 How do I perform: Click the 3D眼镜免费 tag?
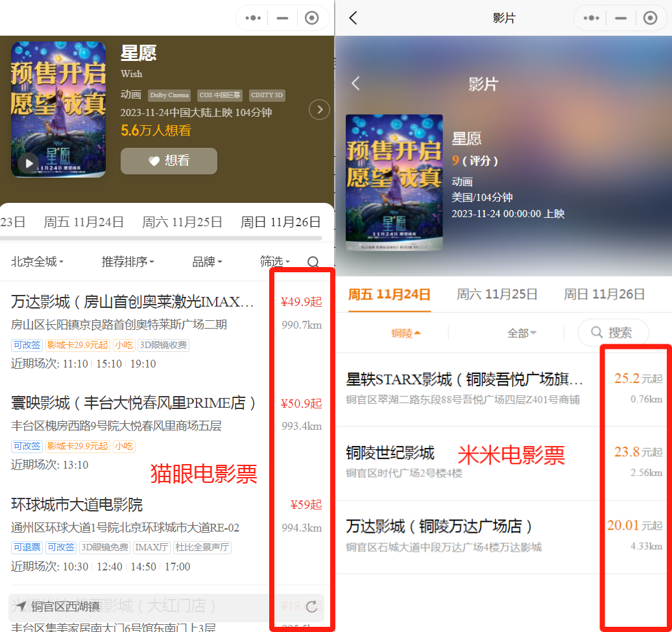[x=104, y=547]
